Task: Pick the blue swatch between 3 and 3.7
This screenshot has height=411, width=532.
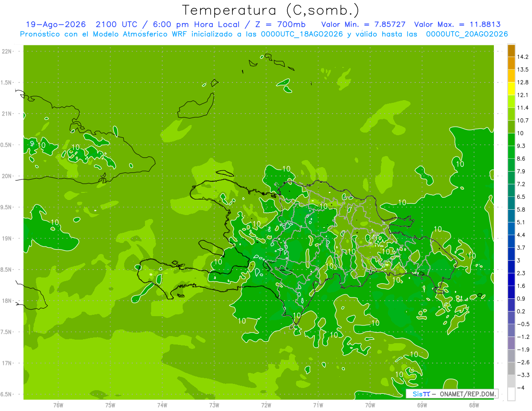Action: pyautogui.click(x=511, y=254)
